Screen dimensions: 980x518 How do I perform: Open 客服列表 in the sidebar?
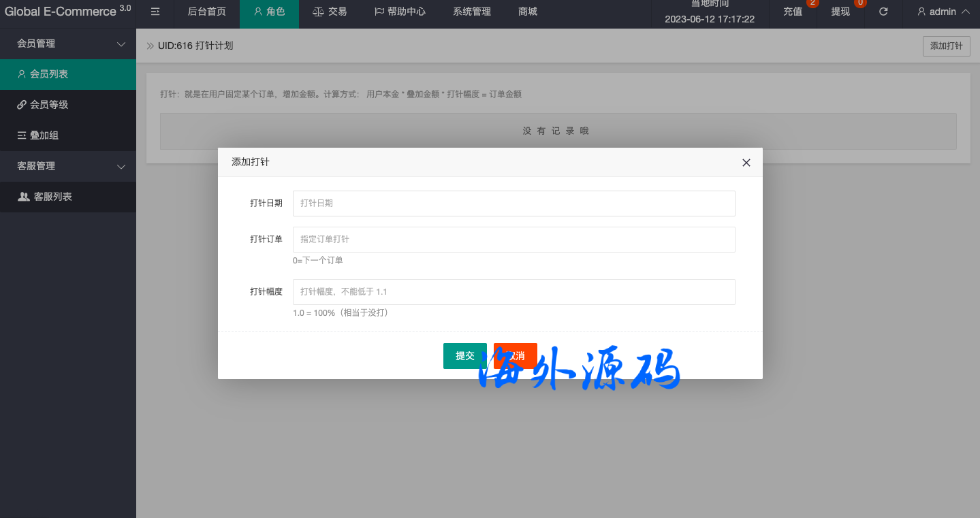[52, 197]
